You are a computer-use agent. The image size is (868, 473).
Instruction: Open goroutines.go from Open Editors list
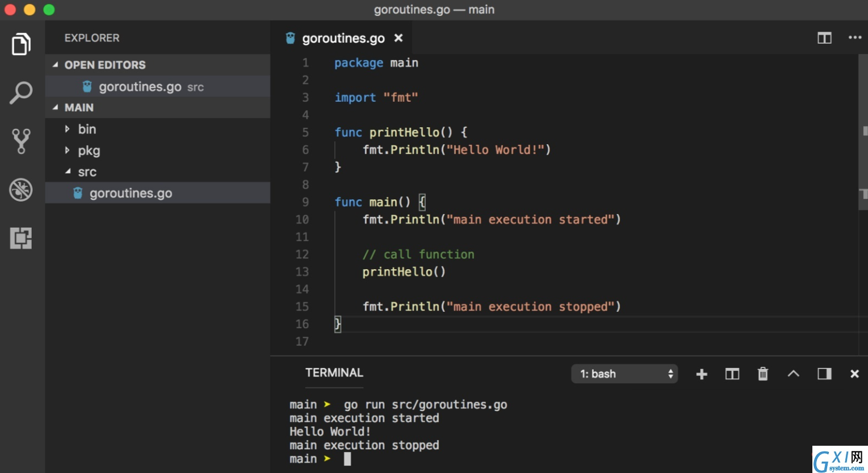pos(158,86)
